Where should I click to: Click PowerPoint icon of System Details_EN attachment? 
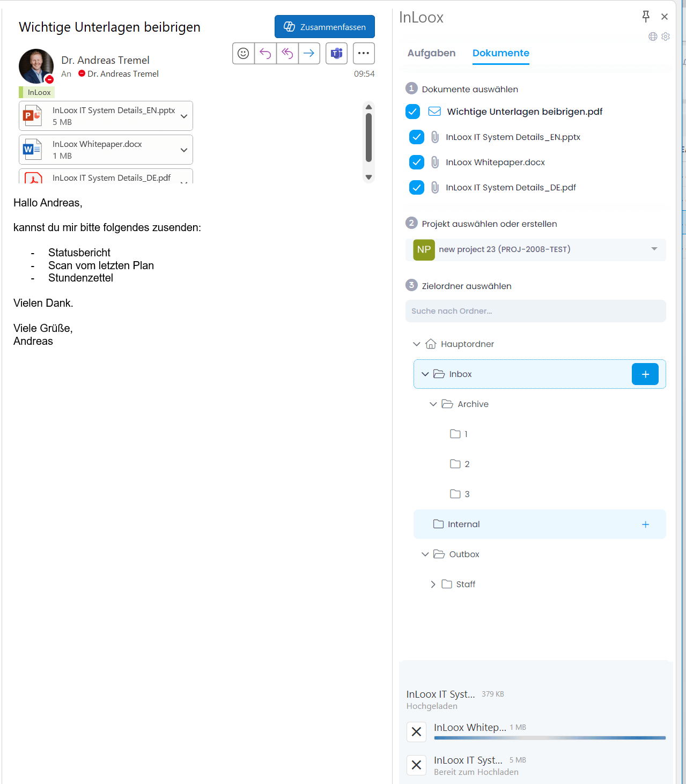[33, 115]
